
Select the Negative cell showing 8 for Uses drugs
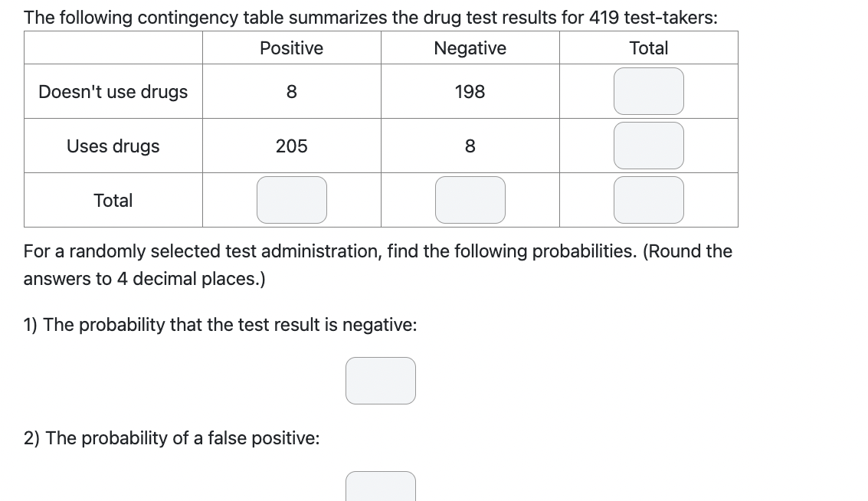click(x=470, y=146)
